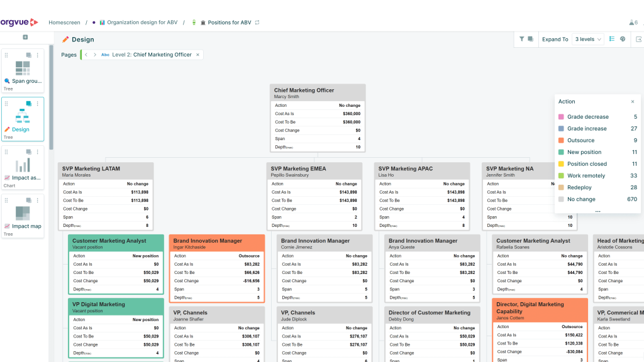Switch to the Span groups view card

tap(23, 71)
